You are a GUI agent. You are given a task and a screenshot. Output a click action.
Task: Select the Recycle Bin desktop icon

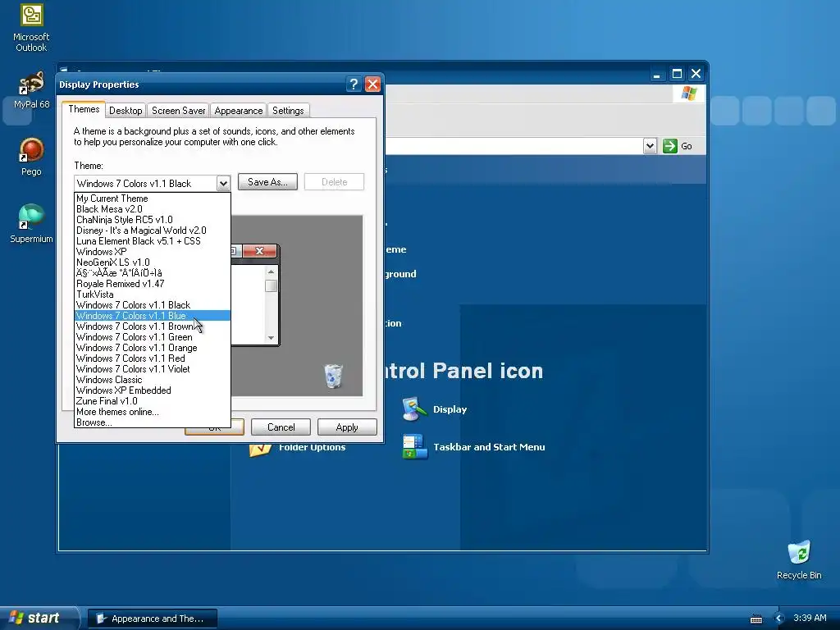click(x=799, y=560)
